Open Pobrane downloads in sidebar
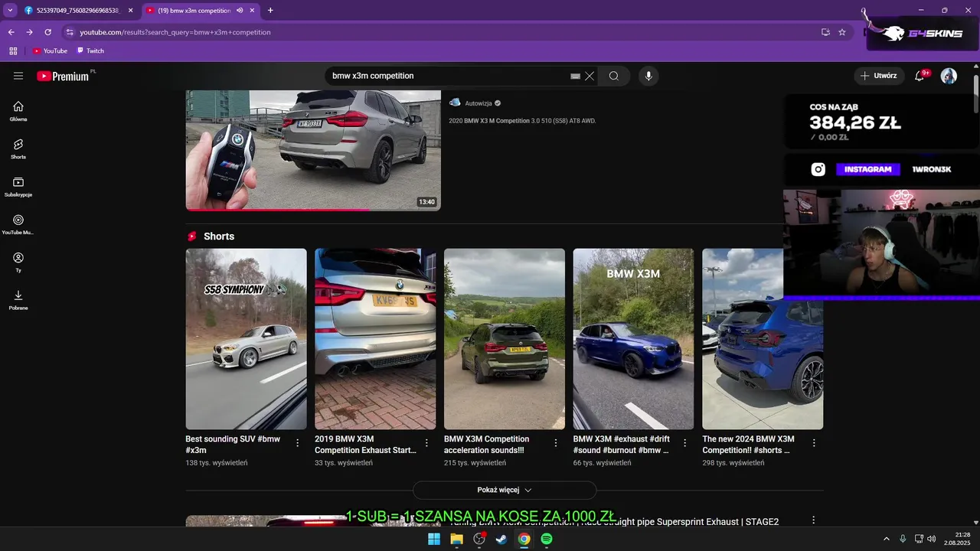 18,300
